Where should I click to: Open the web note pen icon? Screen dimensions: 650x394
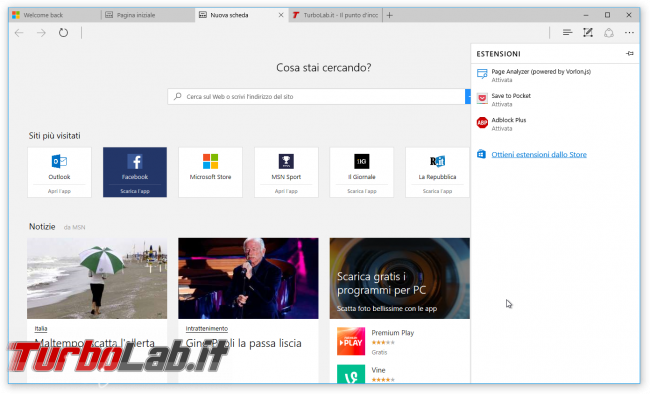pos(588,32)
